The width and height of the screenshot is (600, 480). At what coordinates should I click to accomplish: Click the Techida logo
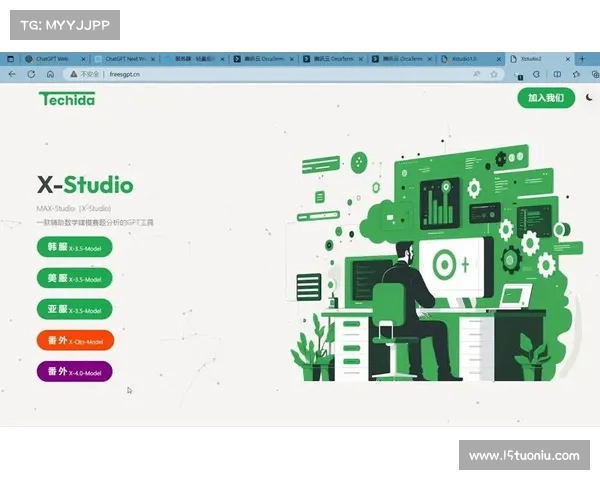pyautogui.click(x=67, y=99)
